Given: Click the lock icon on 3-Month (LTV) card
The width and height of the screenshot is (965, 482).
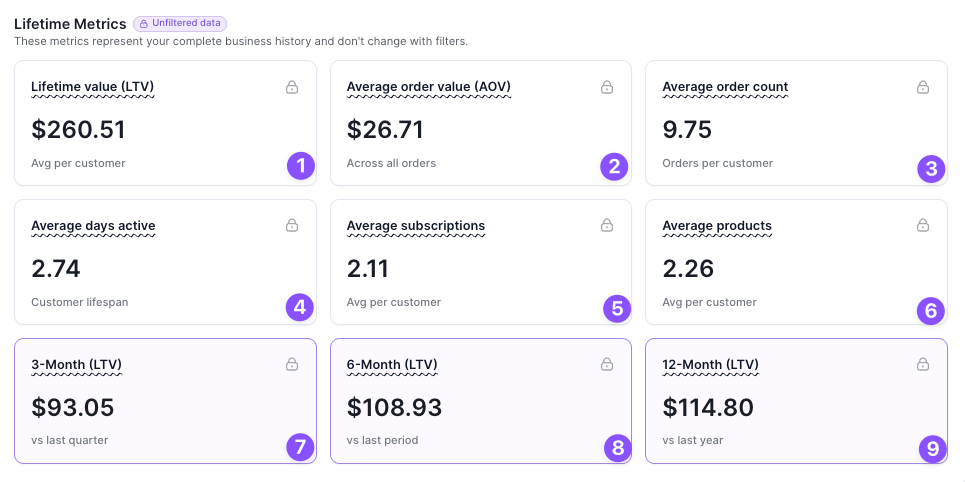Looking at the screenshot, I should pos(292,364).
